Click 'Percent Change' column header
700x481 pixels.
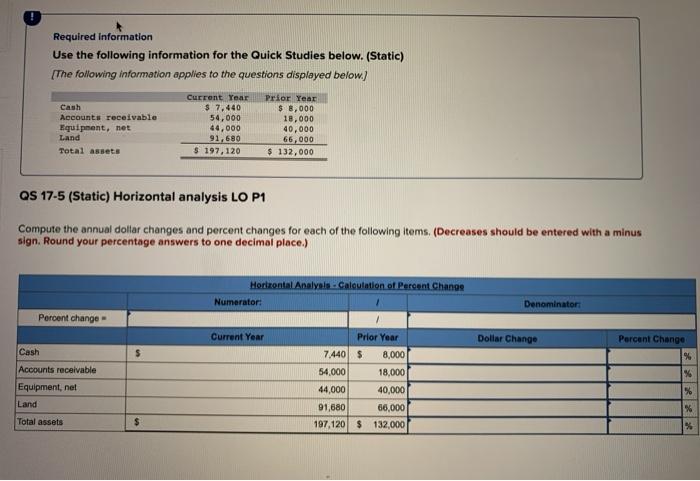[x=651, y=339]
